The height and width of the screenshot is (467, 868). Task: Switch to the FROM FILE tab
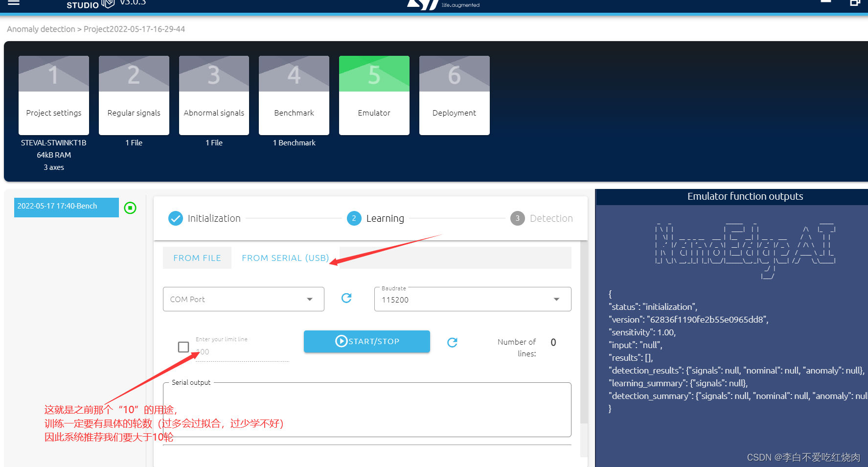tap(197, 258)
